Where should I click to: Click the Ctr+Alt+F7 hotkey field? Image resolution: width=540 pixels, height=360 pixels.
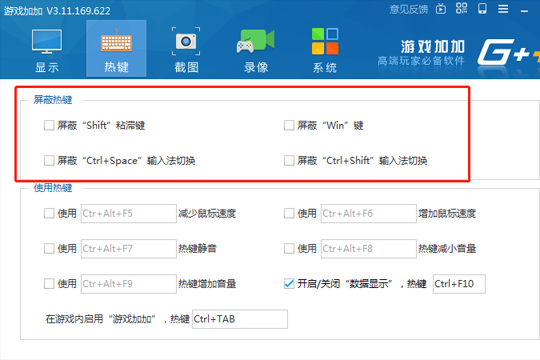click(x=129, y=249)
